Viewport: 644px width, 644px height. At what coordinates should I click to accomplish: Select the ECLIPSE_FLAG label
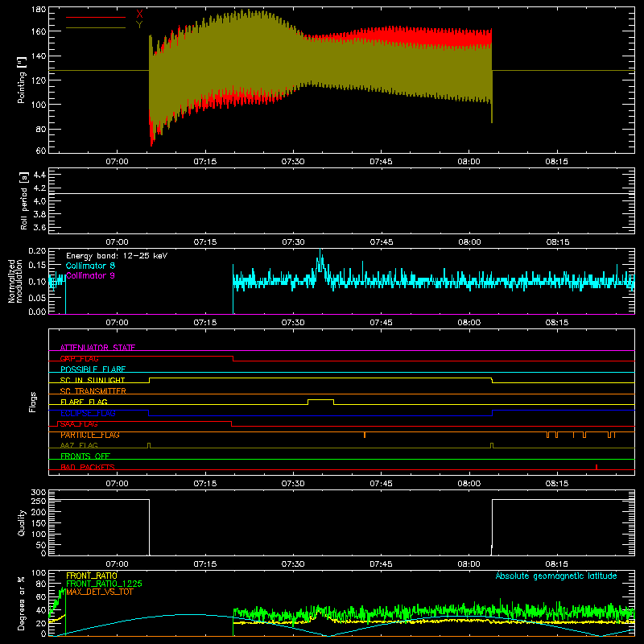pos(88,413)
